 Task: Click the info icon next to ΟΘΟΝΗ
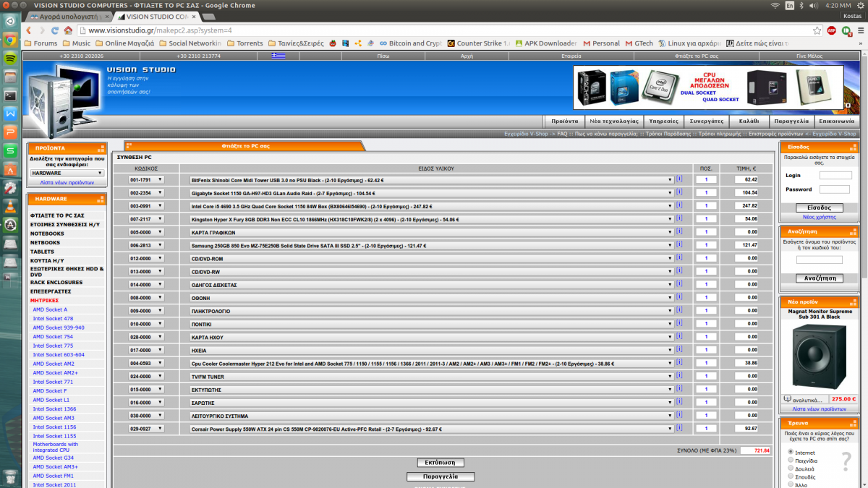click(x=680, y=297)
